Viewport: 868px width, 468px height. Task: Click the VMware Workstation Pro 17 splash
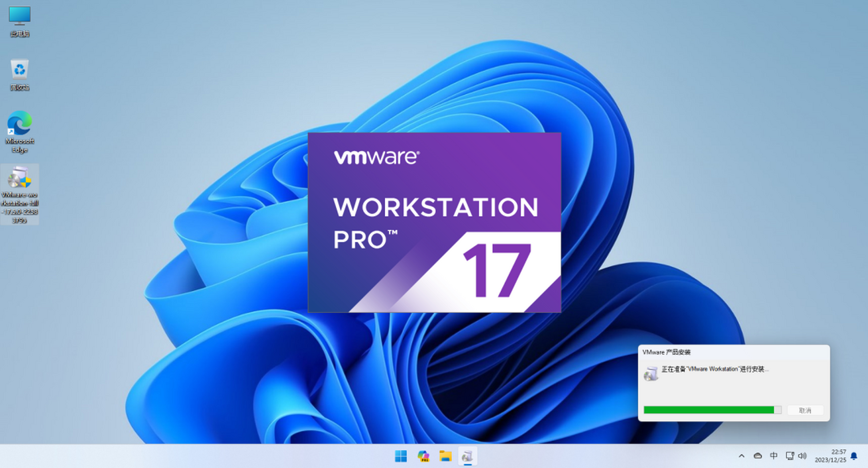(435, 222)
